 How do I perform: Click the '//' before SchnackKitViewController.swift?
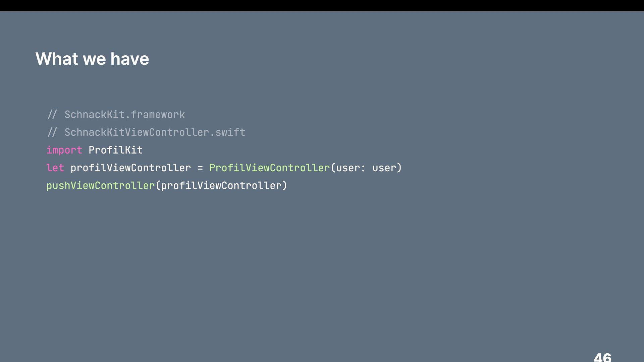(52, 132)
